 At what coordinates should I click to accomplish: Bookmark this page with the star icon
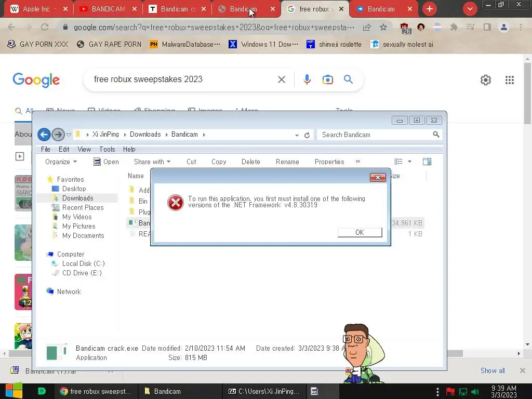coord(383,27)
